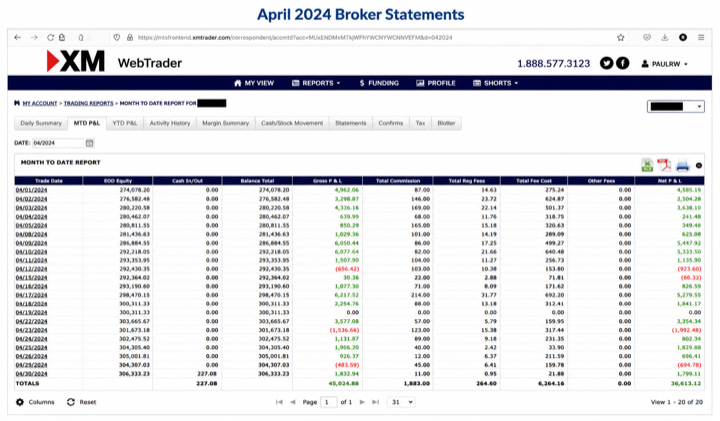Sort by Net P & L column header
This screenshot has width=720, height=421.
coord(669,181)
